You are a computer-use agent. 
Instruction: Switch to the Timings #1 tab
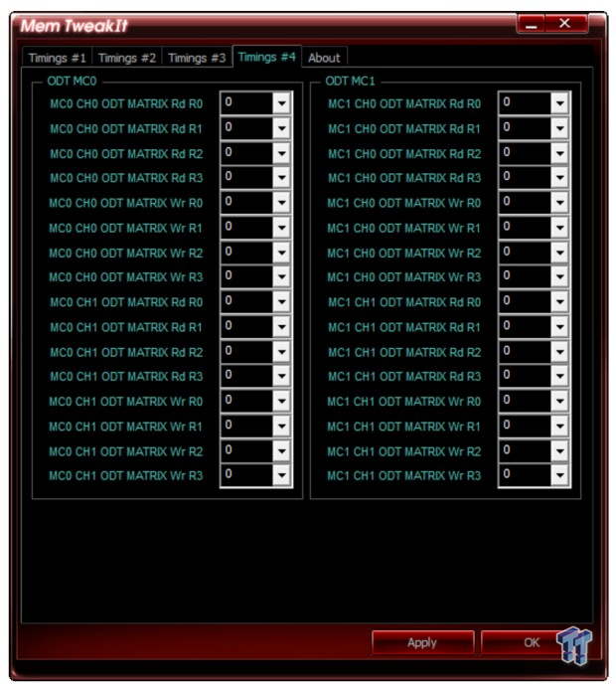58,58
